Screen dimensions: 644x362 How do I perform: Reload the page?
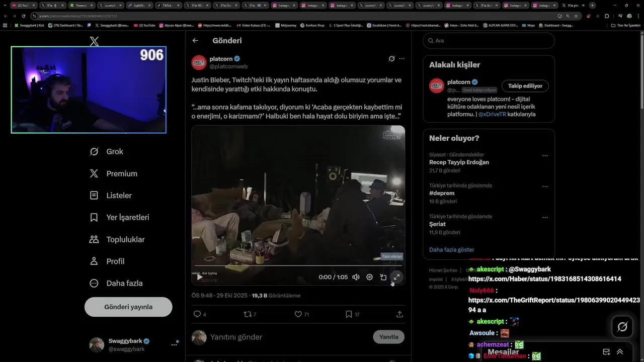click(x=23, y=16)
